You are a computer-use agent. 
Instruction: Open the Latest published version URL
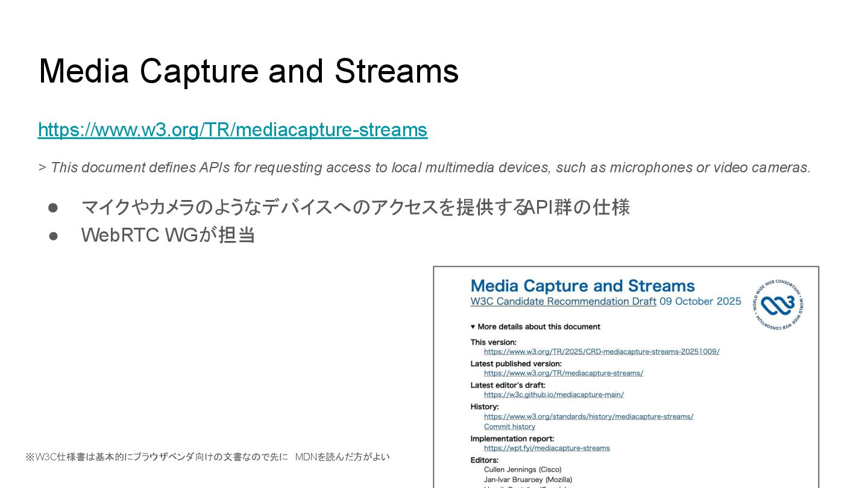point(564,373)
